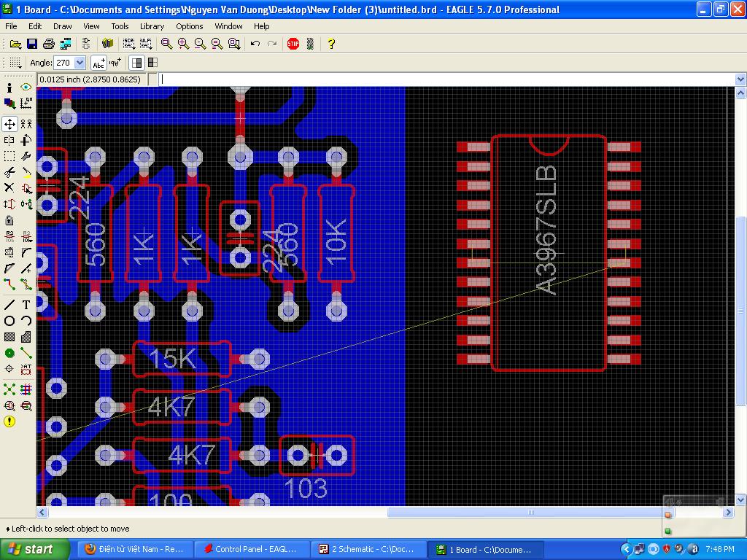Open the Tools menu
Viewport: 747px width, 560px height.
[x=120, y=26]
